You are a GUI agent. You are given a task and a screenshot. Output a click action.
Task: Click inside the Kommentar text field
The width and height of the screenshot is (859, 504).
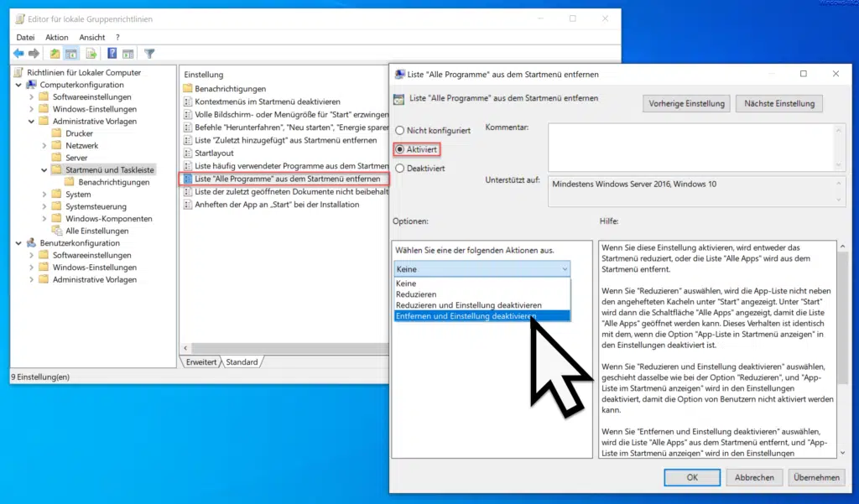[686, 147]
